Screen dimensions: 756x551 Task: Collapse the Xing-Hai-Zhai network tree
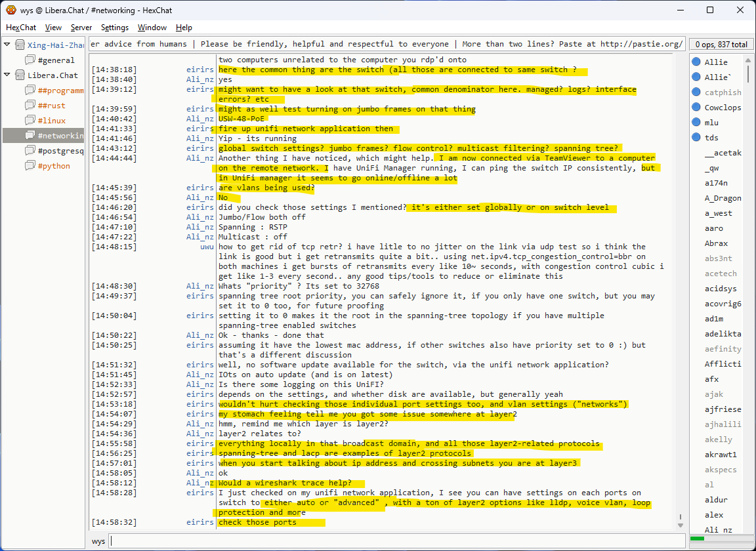pyautogui.click(x=7, y=45)
